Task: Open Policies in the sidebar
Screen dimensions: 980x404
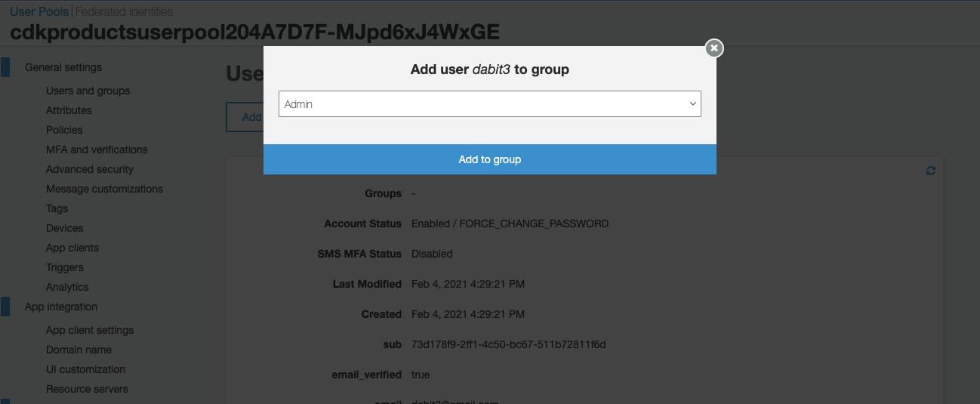Action: pyautogui.click(x=64, y=130)
